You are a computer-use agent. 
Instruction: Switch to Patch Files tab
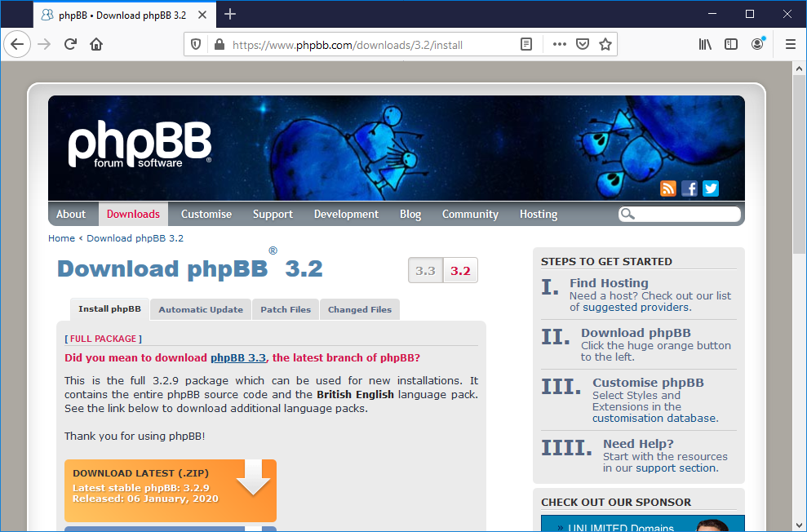[286, 310]
